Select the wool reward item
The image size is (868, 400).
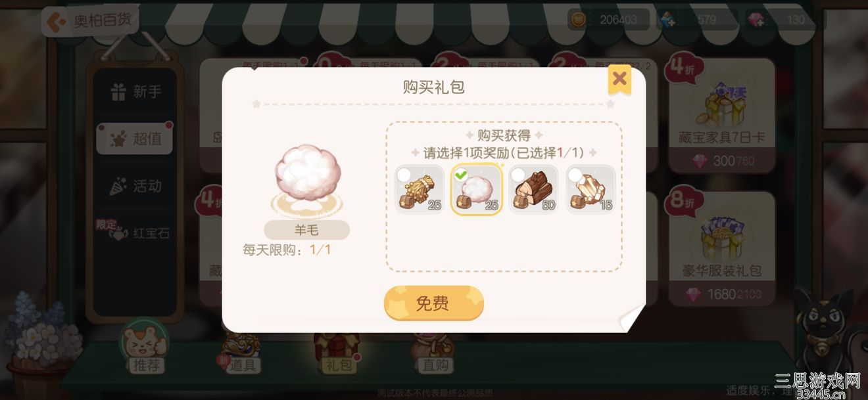[x=477, y=189]
